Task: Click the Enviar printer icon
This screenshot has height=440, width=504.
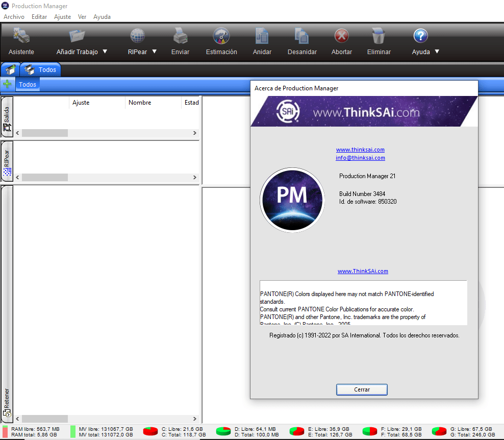Action: point(180,35)
